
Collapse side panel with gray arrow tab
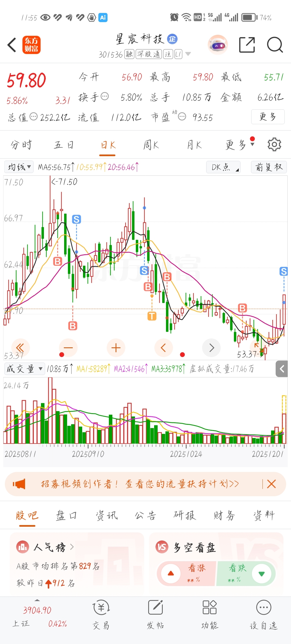(282, 369)
